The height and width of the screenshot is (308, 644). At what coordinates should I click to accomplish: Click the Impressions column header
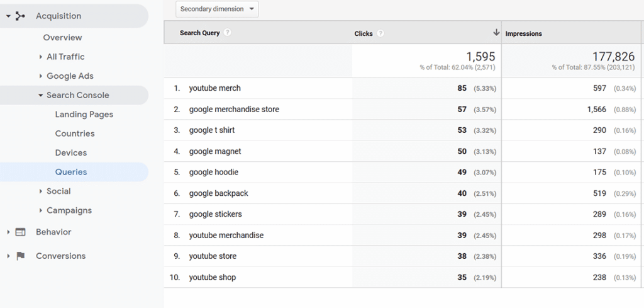[x=524, y=34]
